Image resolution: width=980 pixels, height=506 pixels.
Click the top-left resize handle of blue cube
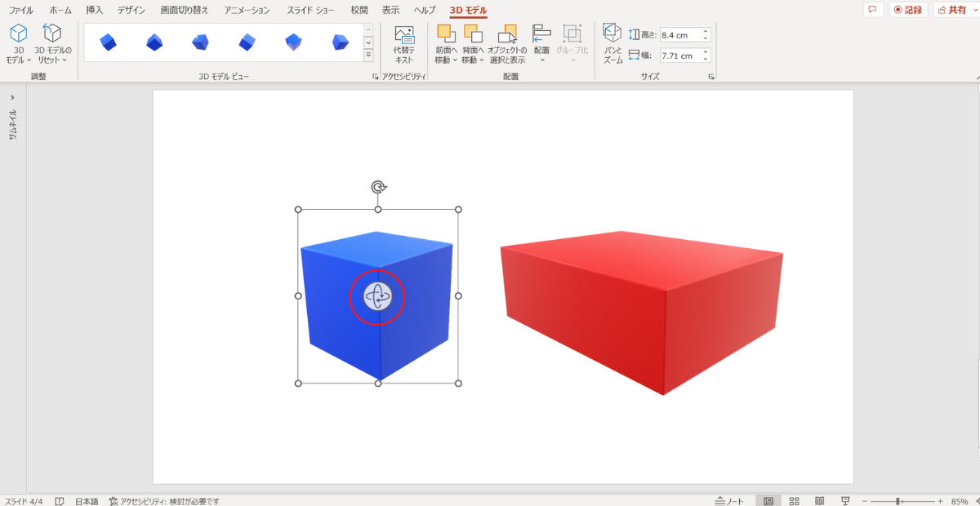point(298,210)
